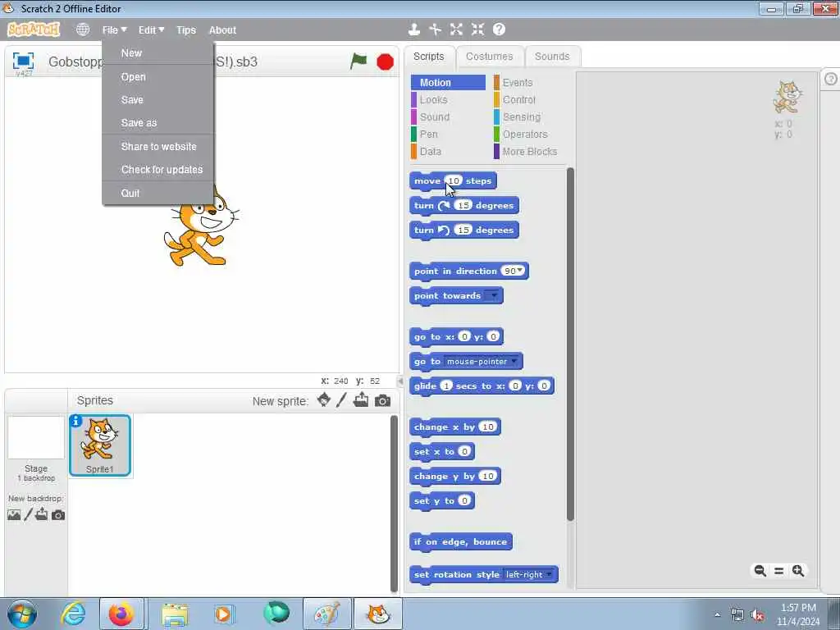
Task: Click the move steps value field
Action: click(x=453, y=180)
